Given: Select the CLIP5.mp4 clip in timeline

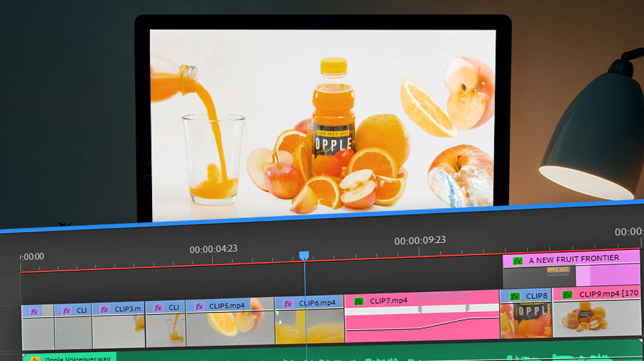Looking at the screenshot, I should pos(230,322).
